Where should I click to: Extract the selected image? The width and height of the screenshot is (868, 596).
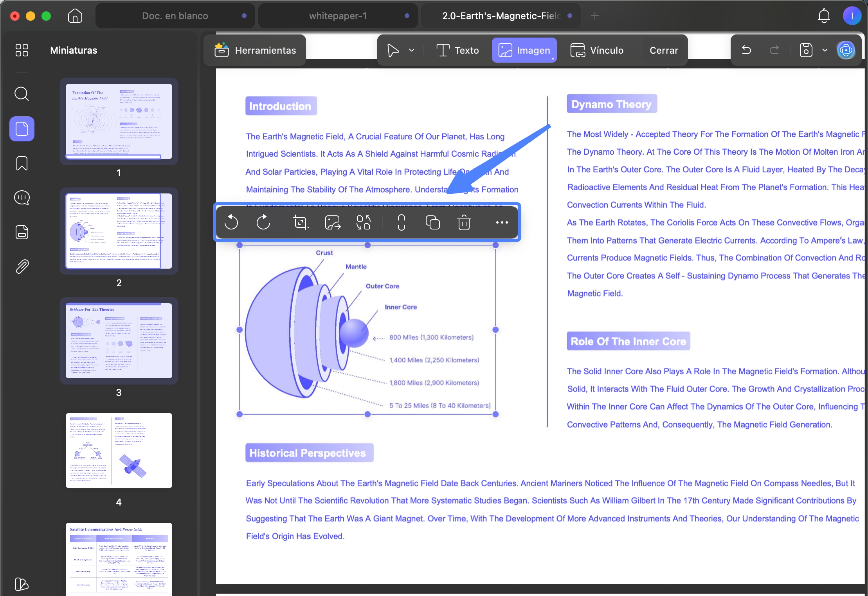coord(333,222)
